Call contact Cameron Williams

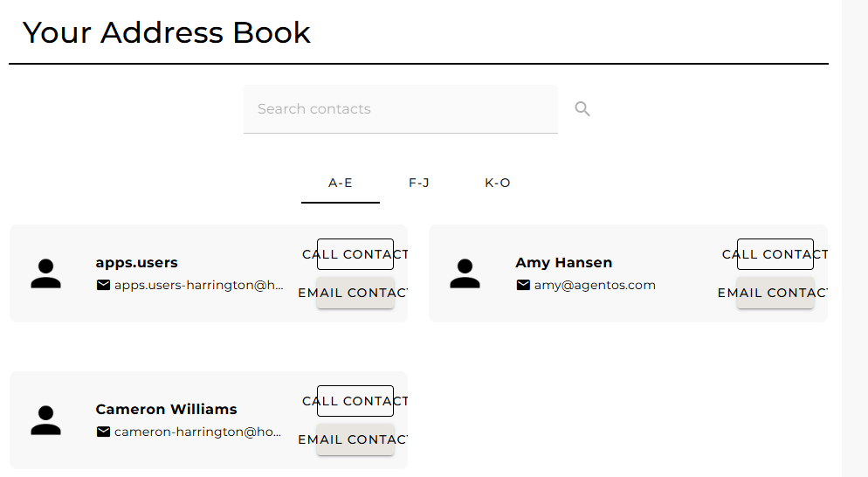355,401
